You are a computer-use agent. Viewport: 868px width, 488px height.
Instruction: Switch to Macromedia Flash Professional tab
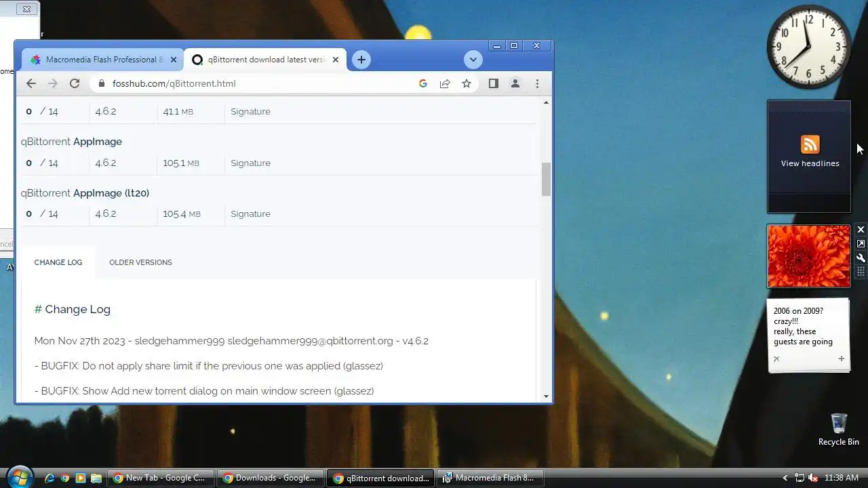tap(103, 60)
